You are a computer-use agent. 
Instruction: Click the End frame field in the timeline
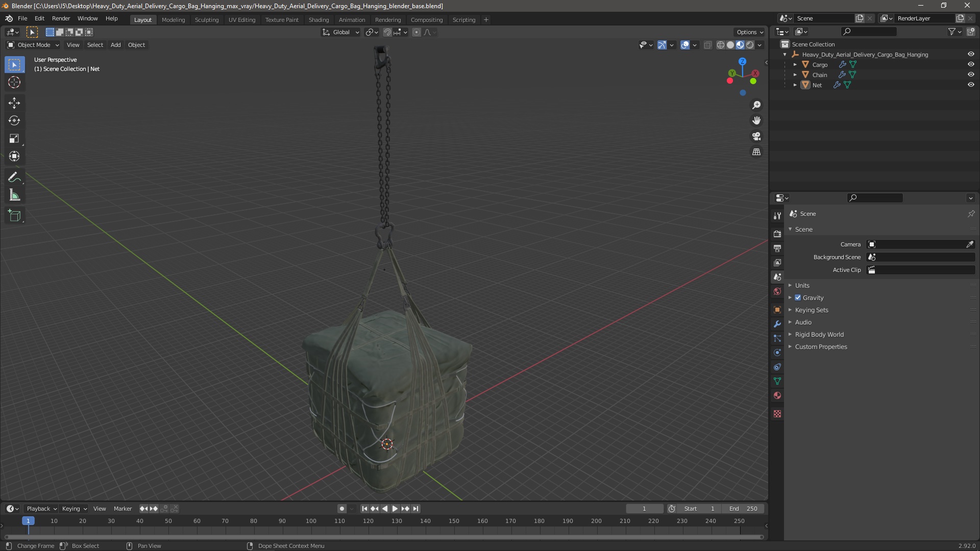pos(744,509)
